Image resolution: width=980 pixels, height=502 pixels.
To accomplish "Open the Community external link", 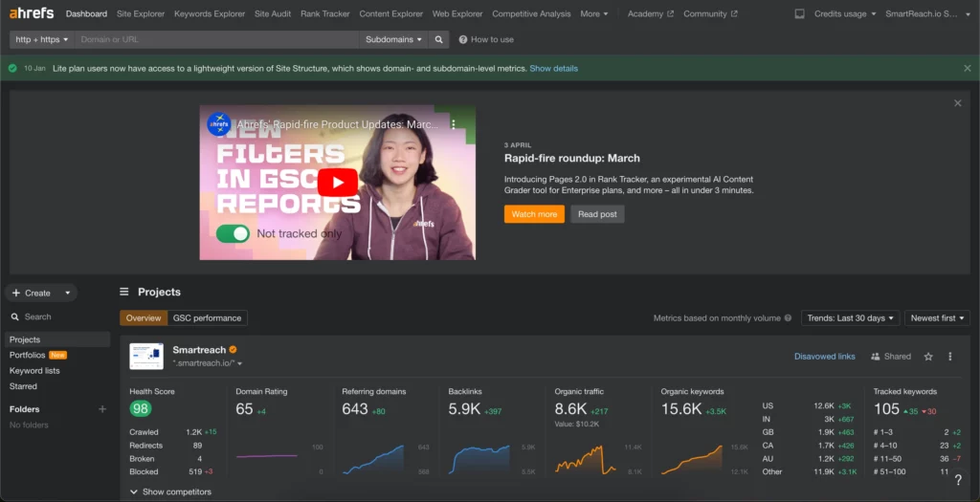I will coord(710,13).
